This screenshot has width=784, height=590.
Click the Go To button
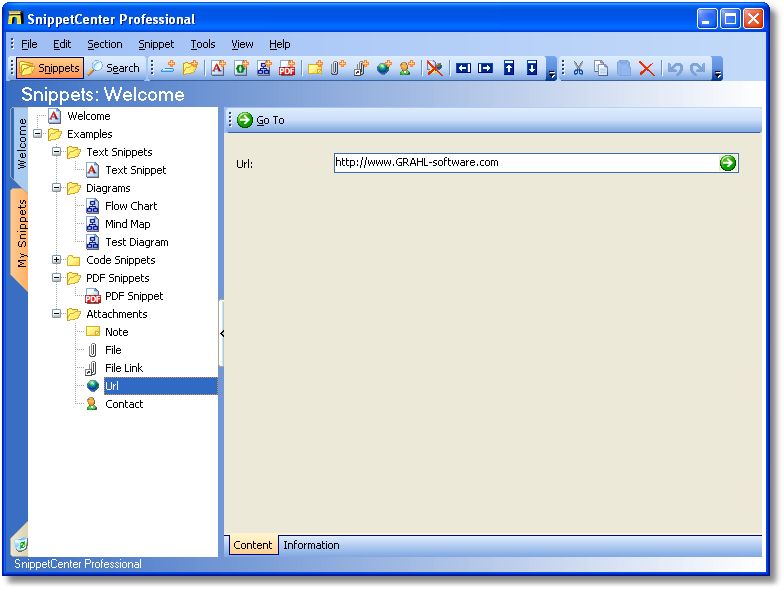(260, 120)
